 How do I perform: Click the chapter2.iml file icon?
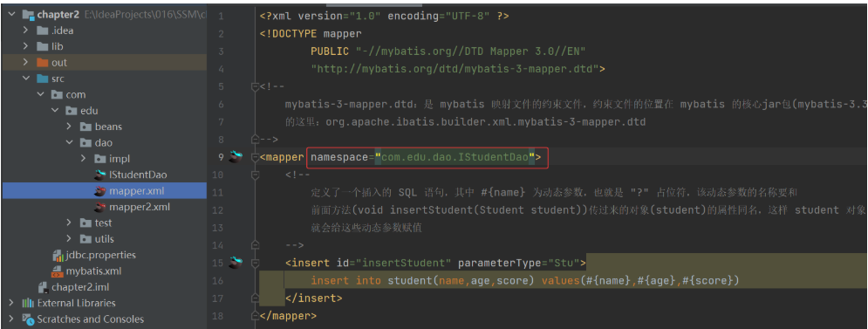pyautogui.click(x=43, y=287)
